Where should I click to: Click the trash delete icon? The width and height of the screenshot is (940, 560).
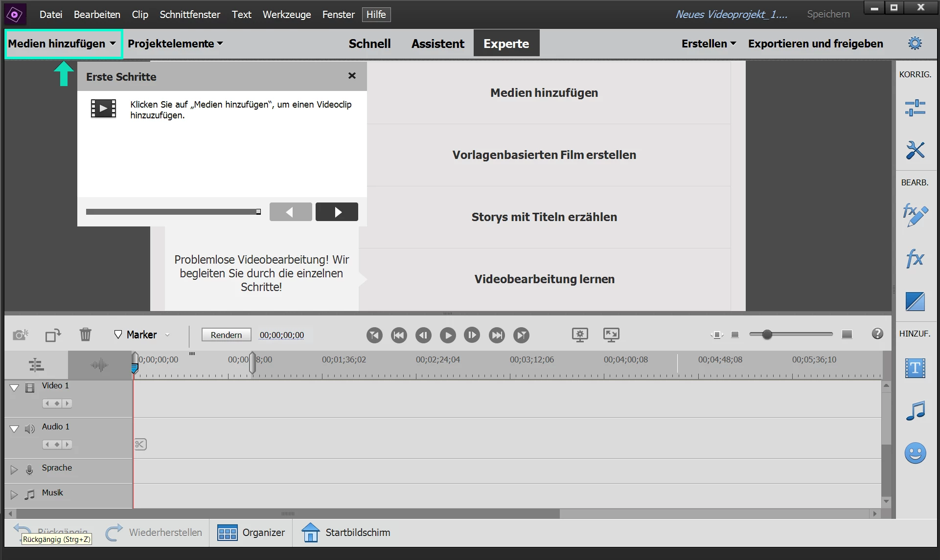point(85,335)
